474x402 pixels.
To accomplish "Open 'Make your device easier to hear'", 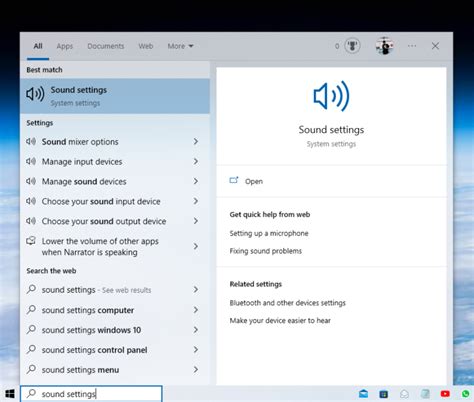I will [x=280, y=321].
